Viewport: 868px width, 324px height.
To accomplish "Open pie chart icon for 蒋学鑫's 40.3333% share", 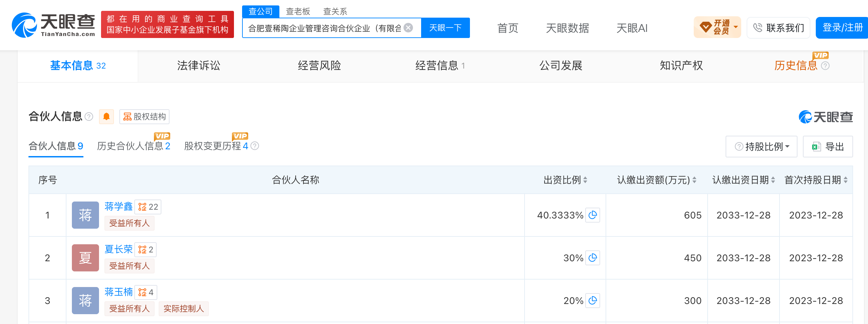I will click(593, 215).
